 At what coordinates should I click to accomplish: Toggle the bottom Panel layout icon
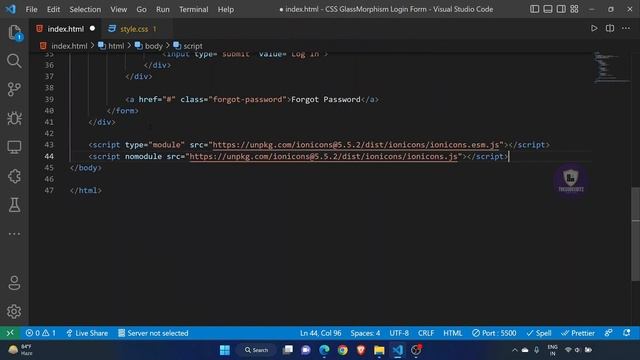(x=548, y=9)
